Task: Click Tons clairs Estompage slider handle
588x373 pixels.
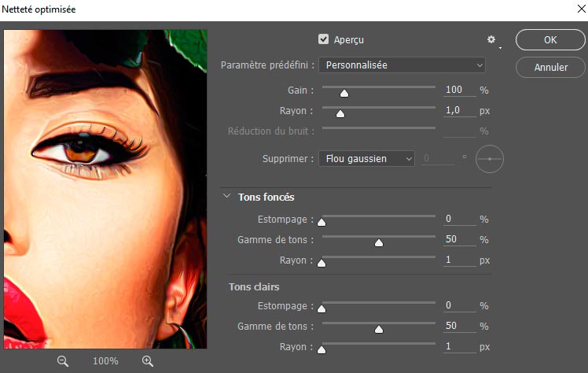Action: [x=321, y=308]
